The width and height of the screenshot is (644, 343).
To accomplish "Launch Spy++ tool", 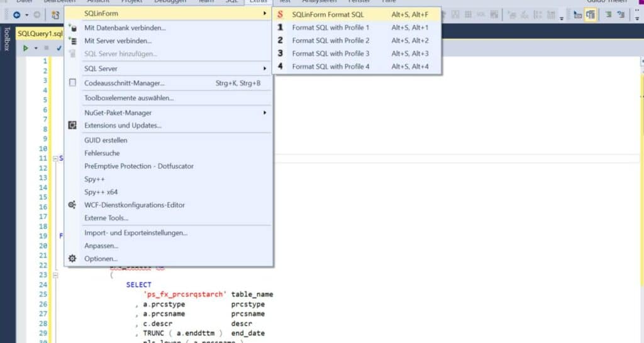I will click(169, 179).
